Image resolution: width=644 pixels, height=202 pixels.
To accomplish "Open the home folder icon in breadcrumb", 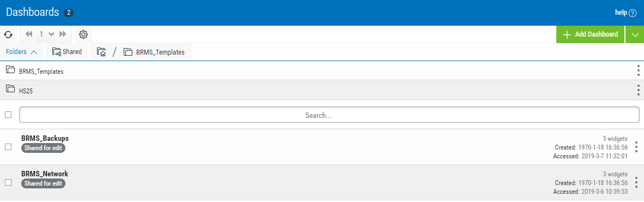I will click(x=101, y=52).
